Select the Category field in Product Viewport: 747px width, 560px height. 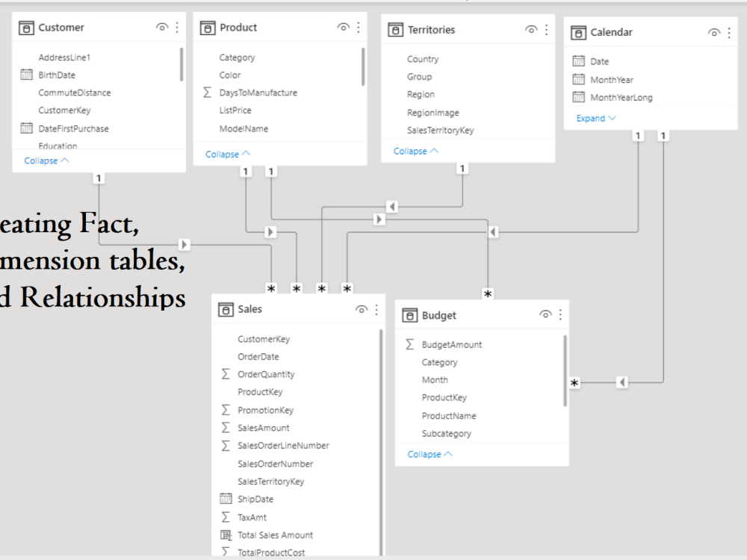tap(237, 57)
